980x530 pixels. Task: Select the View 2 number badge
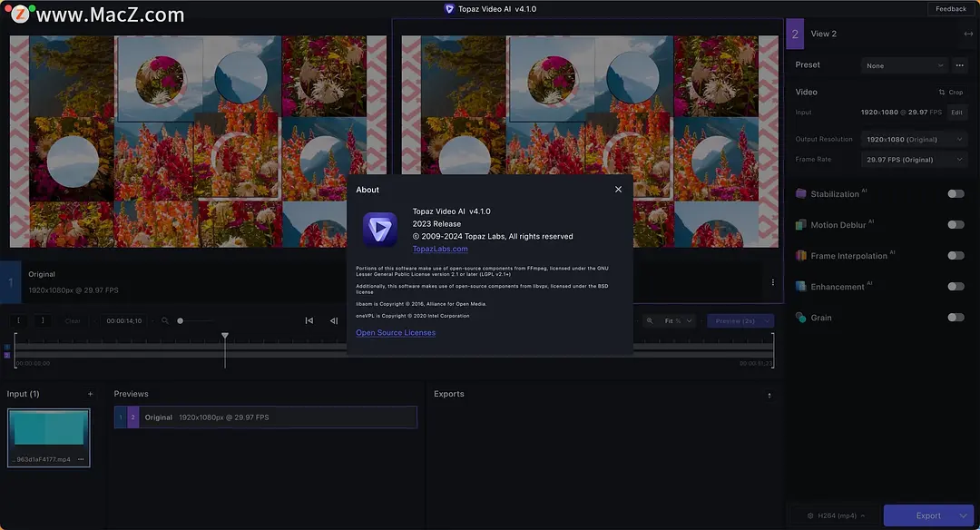click(795, 34)
